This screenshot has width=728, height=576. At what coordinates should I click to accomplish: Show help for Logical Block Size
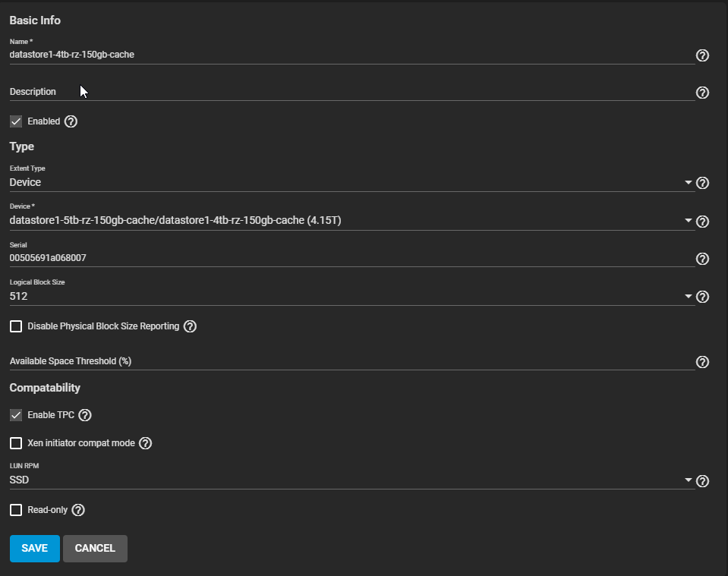coord(702,297)
